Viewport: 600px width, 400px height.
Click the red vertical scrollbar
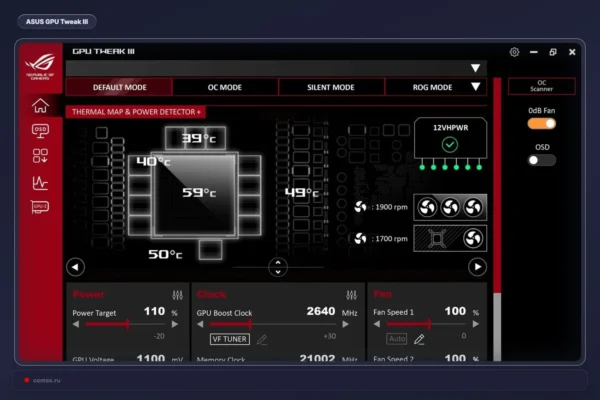click(x=497, y=186)
